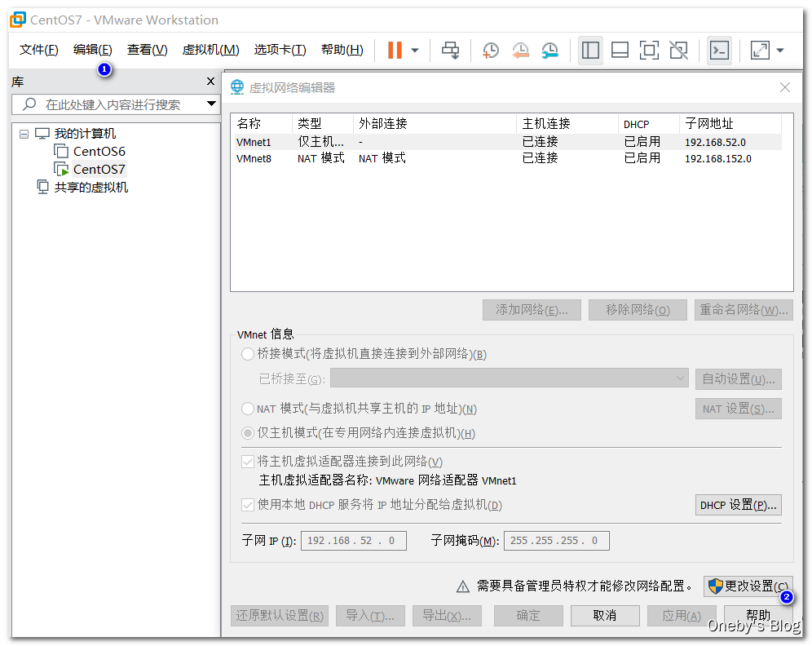Click subnet address 192.168.152.0 cell
Screen dimensions: 812x646
tap(717, 158)
